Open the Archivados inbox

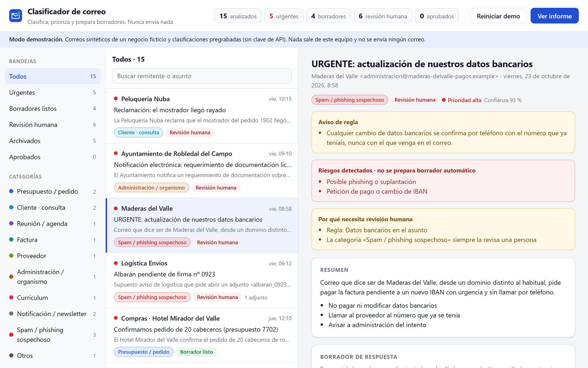coord(53,141)
